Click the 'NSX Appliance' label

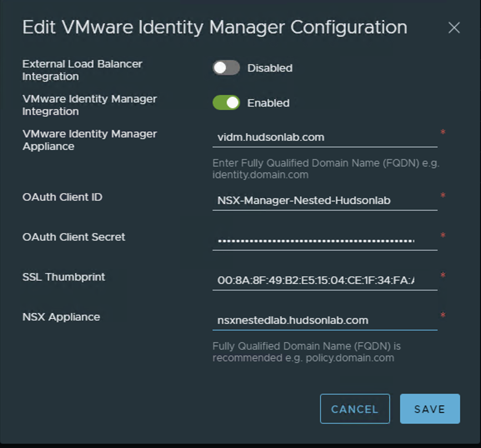61,317
